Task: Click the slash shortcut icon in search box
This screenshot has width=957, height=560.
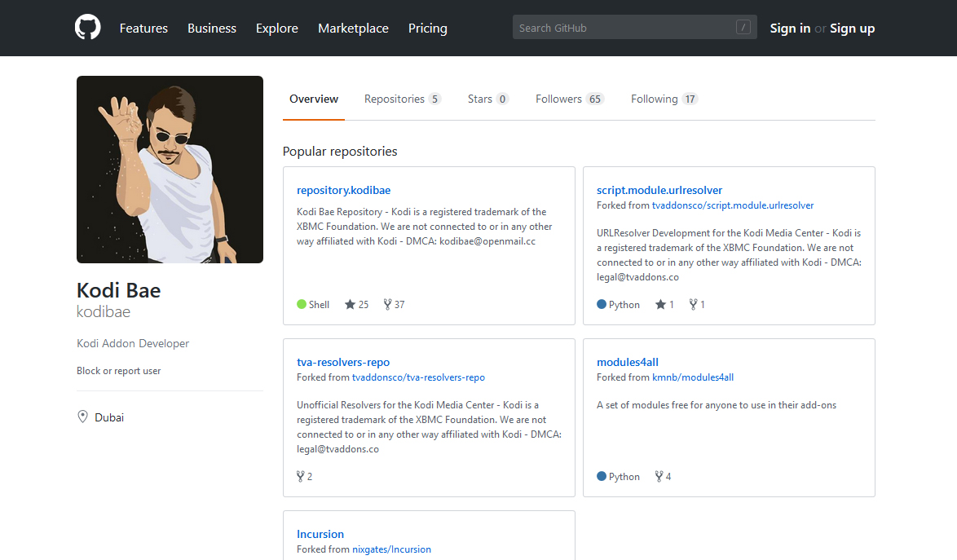Action: (x=743, y=28)
